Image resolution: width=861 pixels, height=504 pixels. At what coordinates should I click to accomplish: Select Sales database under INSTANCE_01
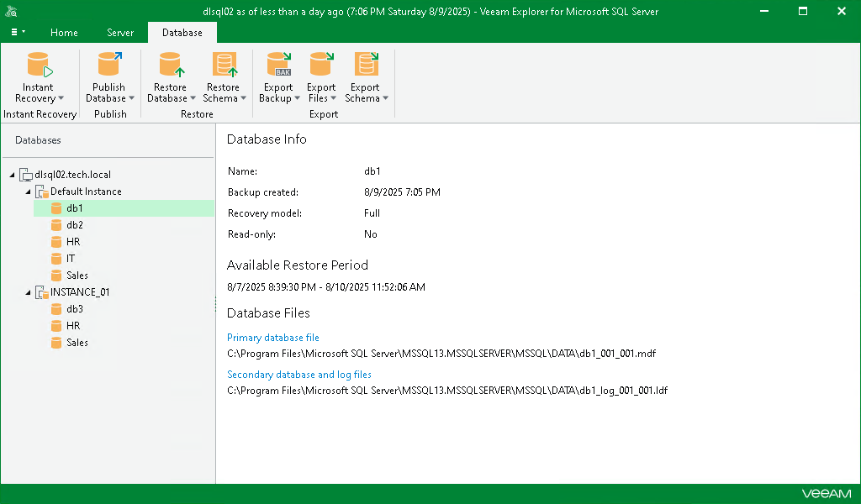[77, 343]
